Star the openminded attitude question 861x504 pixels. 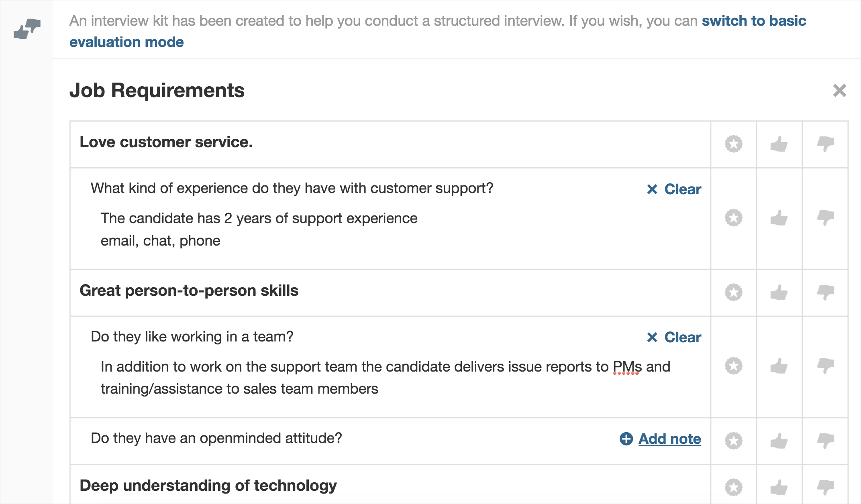coord(734,441)
